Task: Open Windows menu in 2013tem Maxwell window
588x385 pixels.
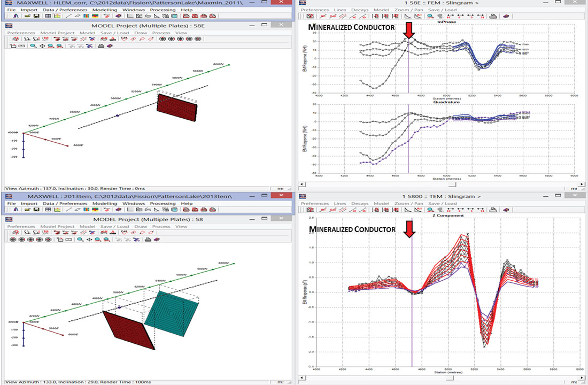Action: (x=134, y=203)
